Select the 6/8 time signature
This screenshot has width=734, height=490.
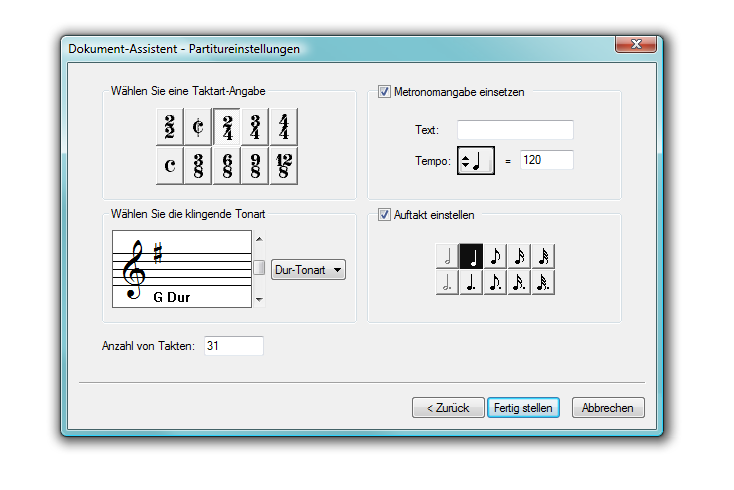click(227, 165)
